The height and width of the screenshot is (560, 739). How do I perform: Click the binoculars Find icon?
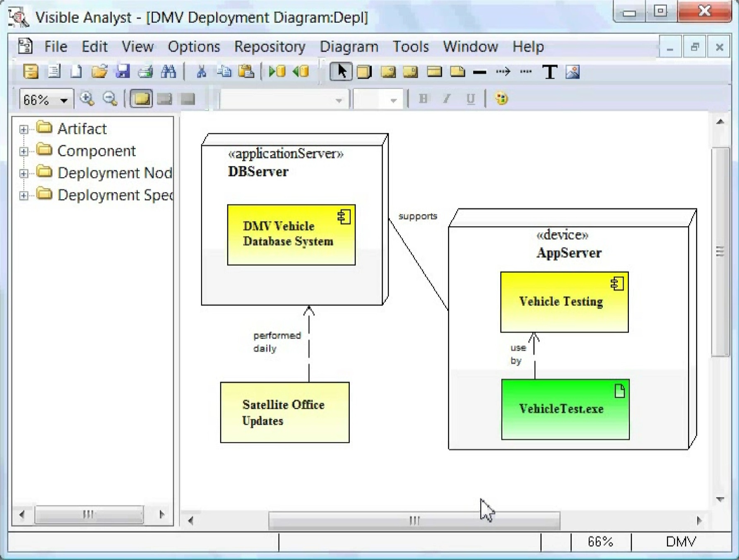[169, 72]
